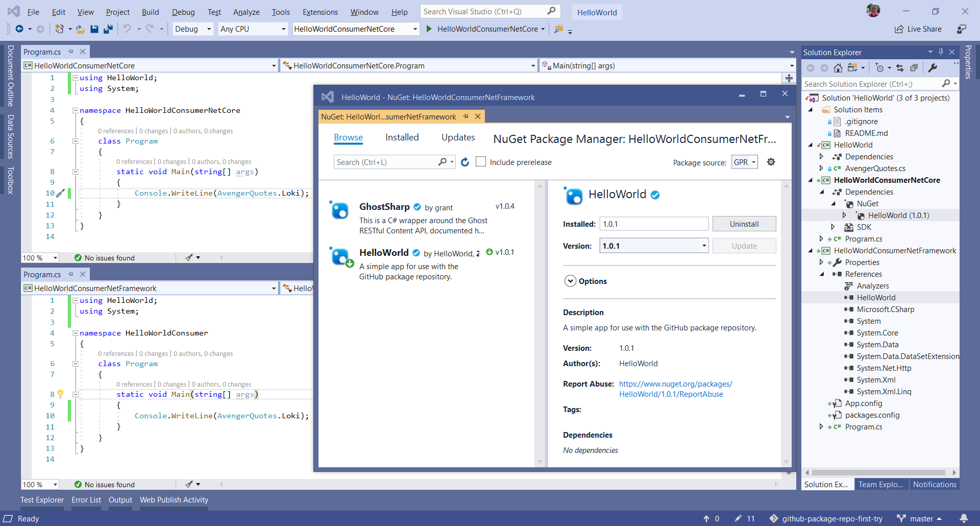Open Solution Explorer properties wrench icon
Screen dimensions: 980x526
[933, 68]
